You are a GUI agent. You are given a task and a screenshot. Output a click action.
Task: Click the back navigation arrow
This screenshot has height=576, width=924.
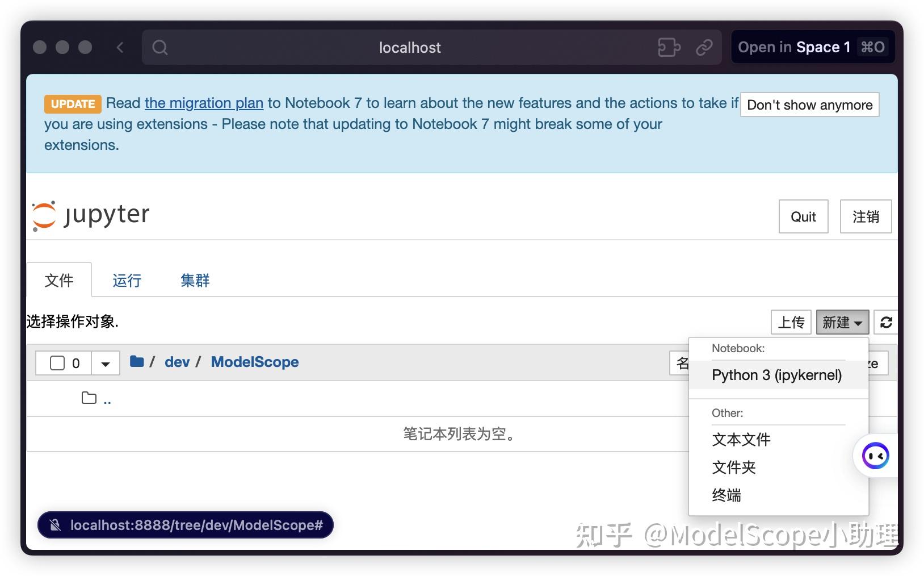click(120, 47)
